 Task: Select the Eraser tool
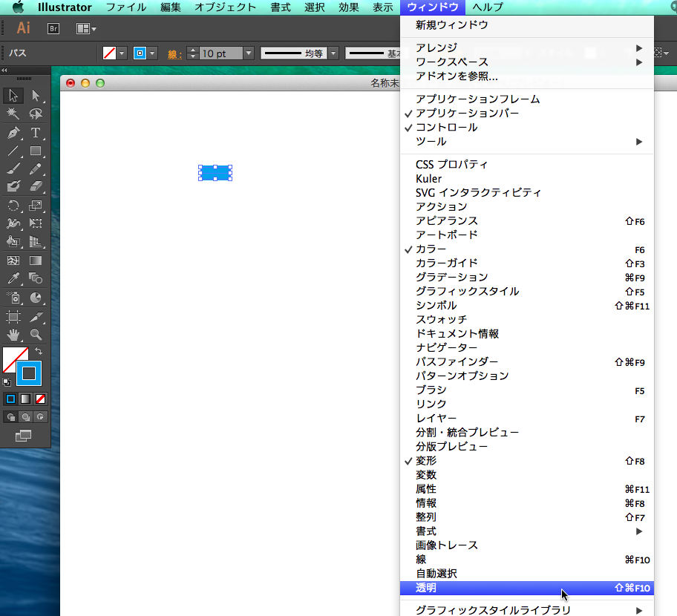[x=36, y=186]
